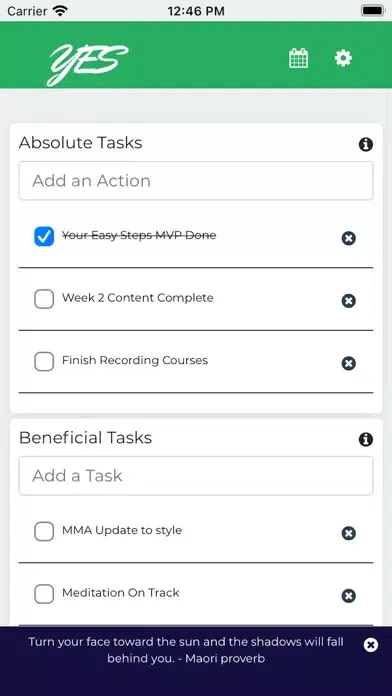
Task: Dismiss the Maori proverb quote banner
Action: pos(371,645)
